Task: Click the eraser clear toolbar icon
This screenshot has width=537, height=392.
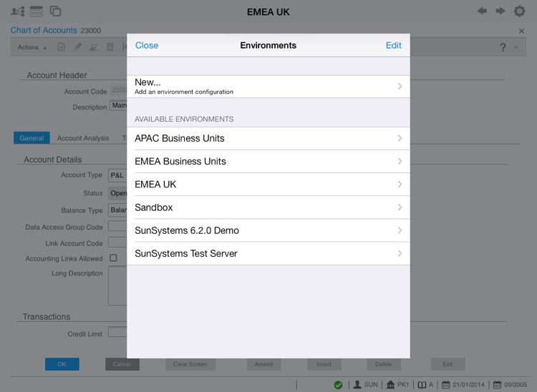Action: (x=94, y=47)
